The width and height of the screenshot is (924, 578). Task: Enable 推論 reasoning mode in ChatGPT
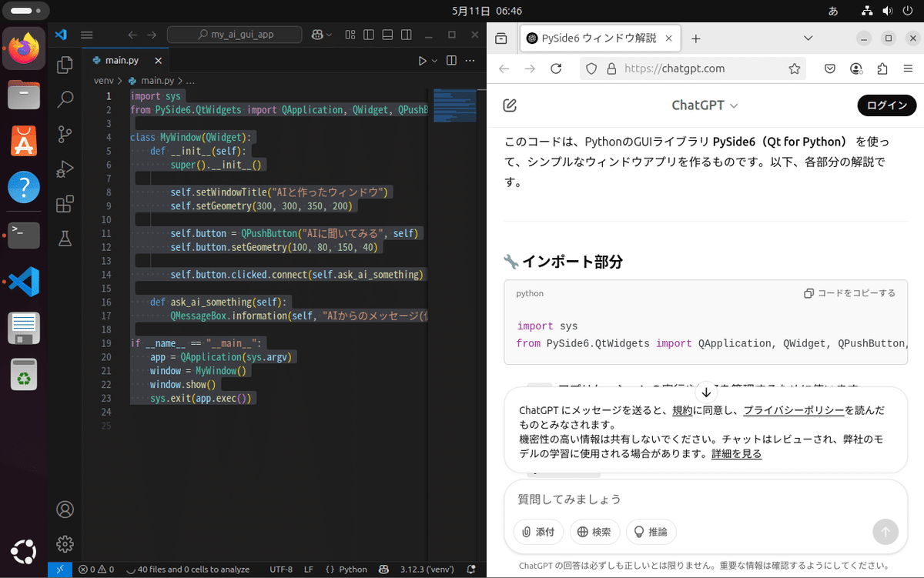[x=651, y=532]
